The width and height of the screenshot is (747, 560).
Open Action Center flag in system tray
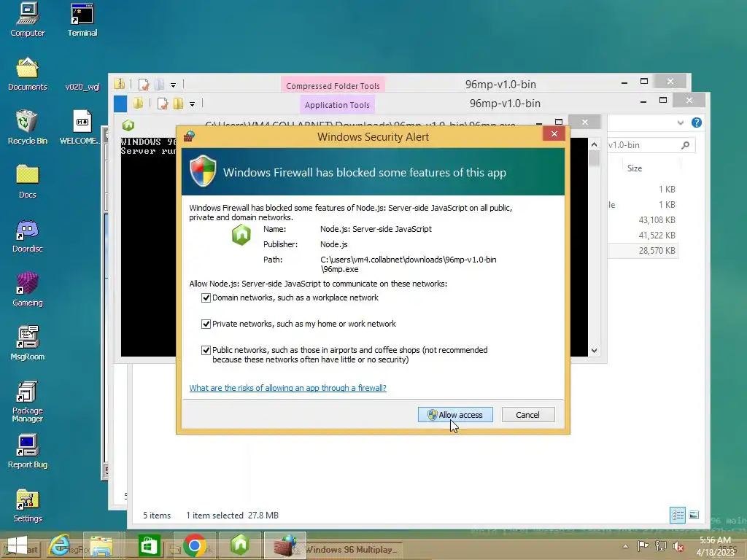click(x=643, y=546)
